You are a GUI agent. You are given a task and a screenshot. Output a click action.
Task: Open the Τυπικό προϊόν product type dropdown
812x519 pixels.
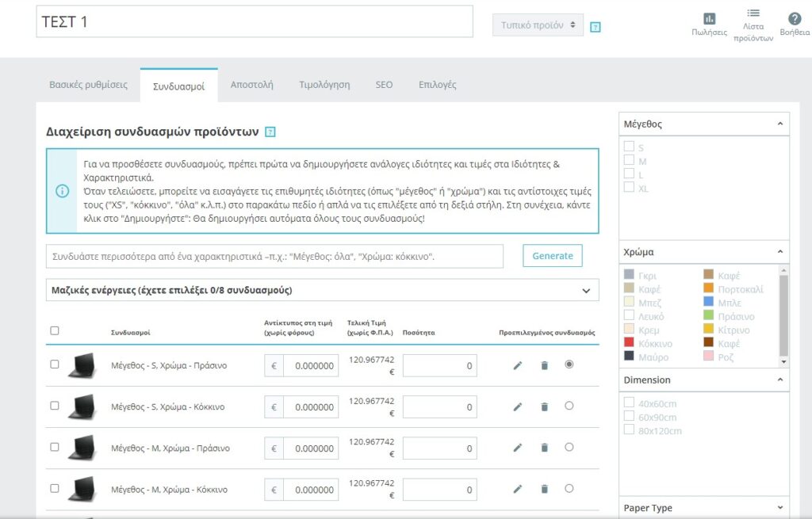[x=538, y=25]
